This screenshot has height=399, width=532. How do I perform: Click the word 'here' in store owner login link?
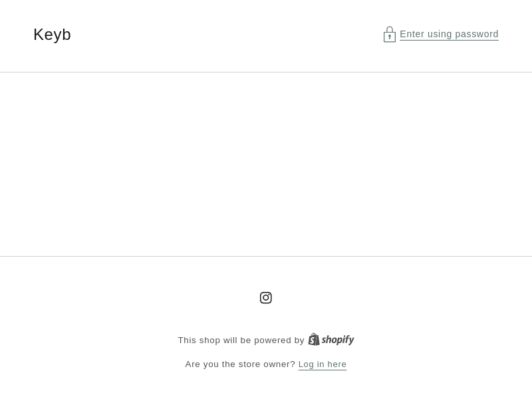click(x=337, y=364)
